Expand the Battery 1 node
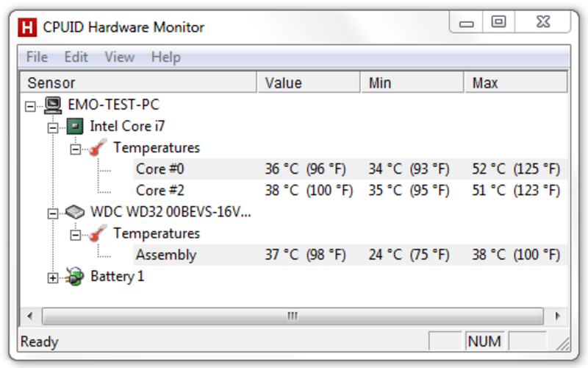The width and height of the screenshot is (588, 368). [x=53, y=278]
